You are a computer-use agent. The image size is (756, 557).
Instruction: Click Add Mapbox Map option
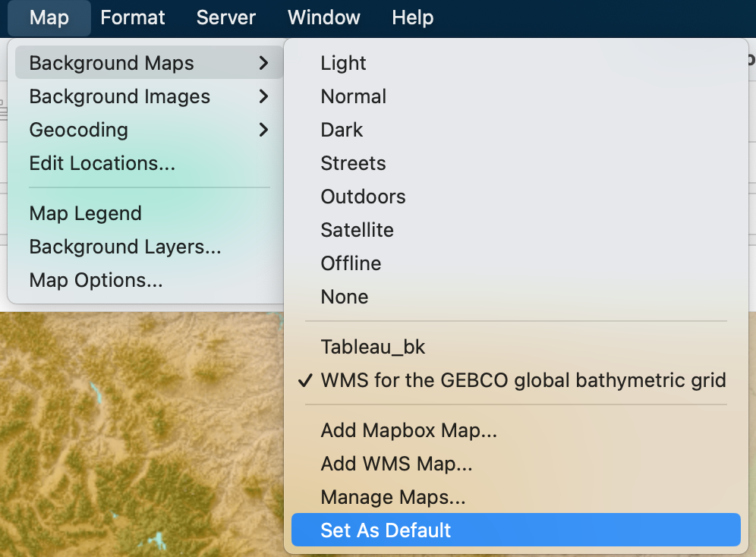[408, 430]
